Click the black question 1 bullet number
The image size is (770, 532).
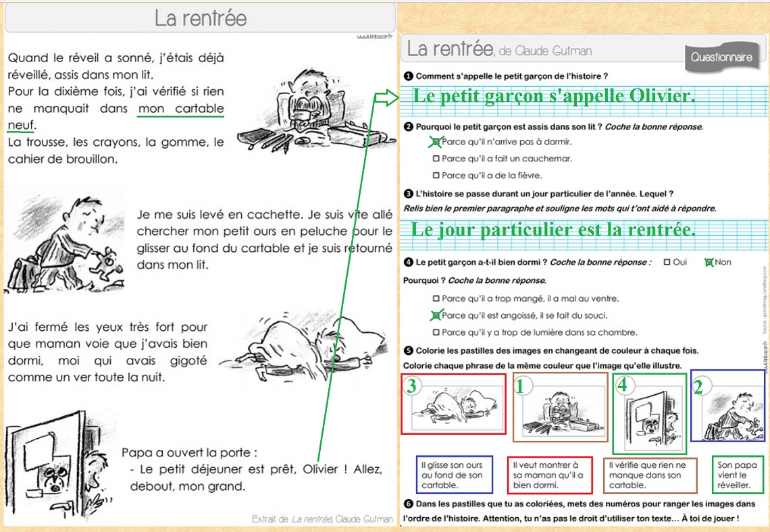[408, 76]
